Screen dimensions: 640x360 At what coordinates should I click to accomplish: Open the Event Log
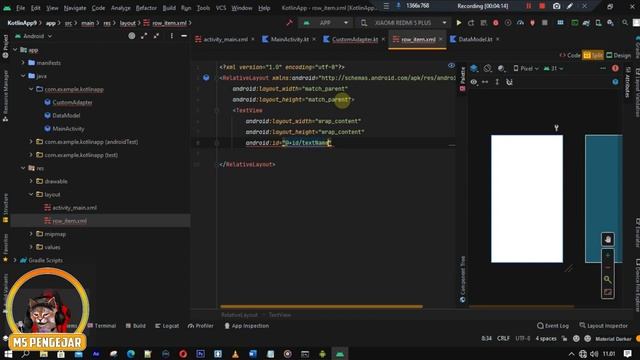point(553,326)
